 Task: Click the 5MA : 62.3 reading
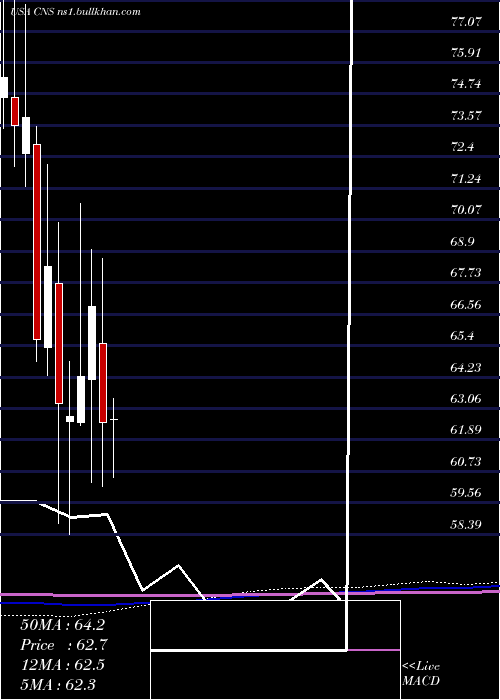coord(58,685)
